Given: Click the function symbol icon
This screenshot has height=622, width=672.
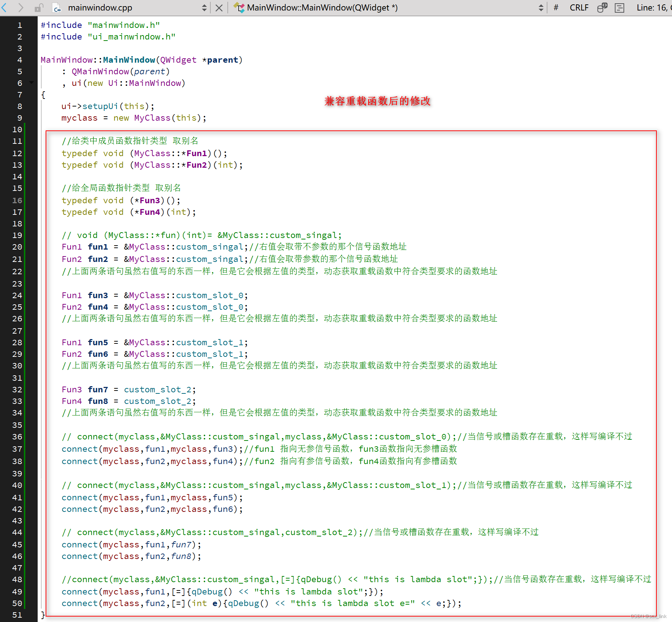Looking at the screenshot, I should click(x=239, y=8).
